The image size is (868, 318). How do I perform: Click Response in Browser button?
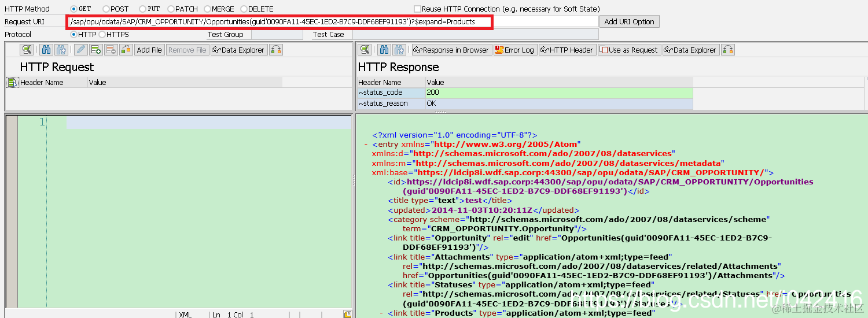tap(451, 50)
